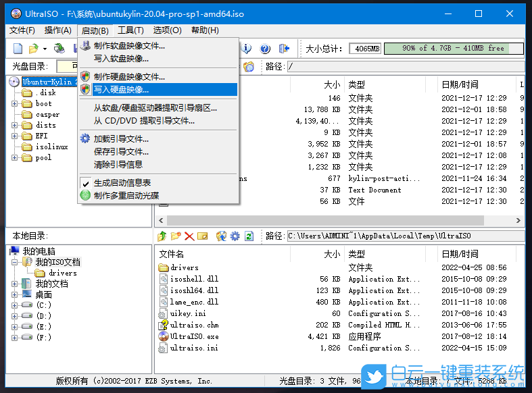The width and height of the screenshot is (532, 393).
Task: Click the left arrow of horizontal scrollbar
Action: pos(161,220)
